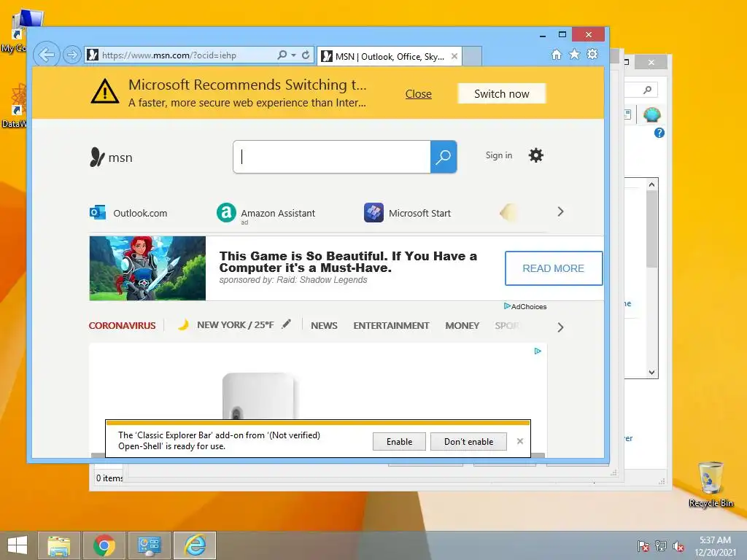Select Internet Explorer taskbar icon
This screenshot has width=747, height=560.
pyautogui.click(x=195, y=545)
